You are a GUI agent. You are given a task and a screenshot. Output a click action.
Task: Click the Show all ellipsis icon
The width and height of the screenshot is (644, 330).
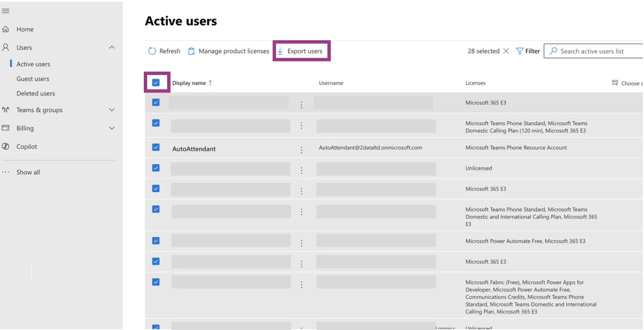[6, 172]
